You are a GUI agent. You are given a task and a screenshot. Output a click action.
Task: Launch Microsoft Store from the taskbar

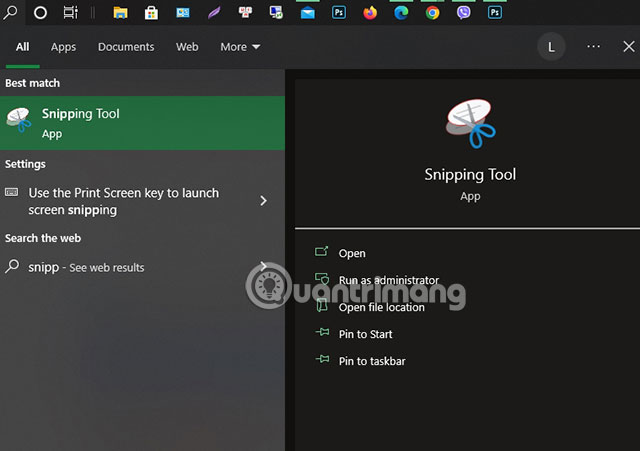pos(151,13)
